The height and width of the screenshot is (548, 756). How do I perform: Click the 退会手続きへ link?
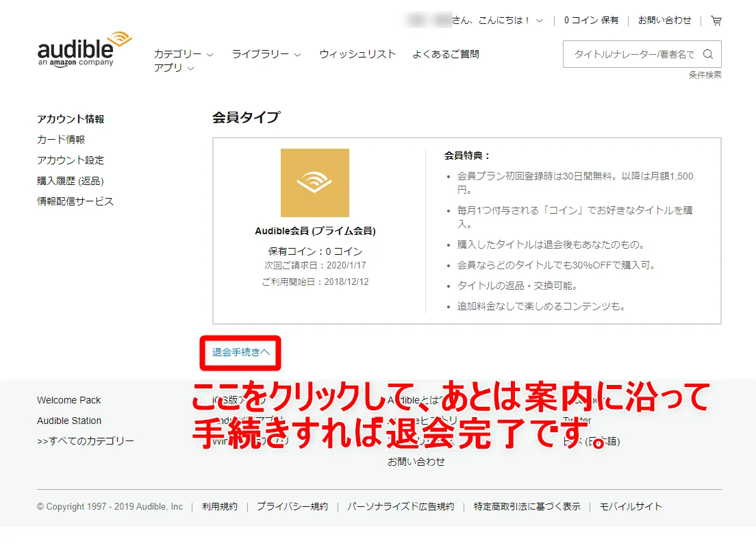coord(240,352)
